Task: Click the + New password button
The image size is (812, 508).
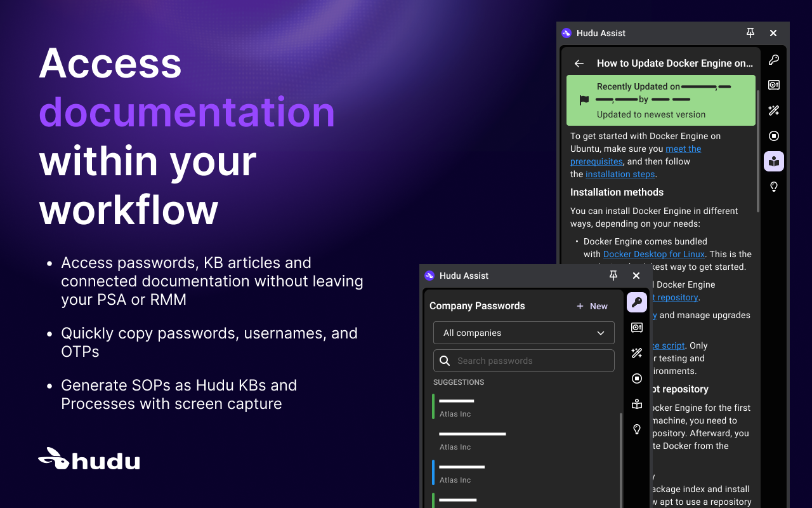Action: click(592, 306)
